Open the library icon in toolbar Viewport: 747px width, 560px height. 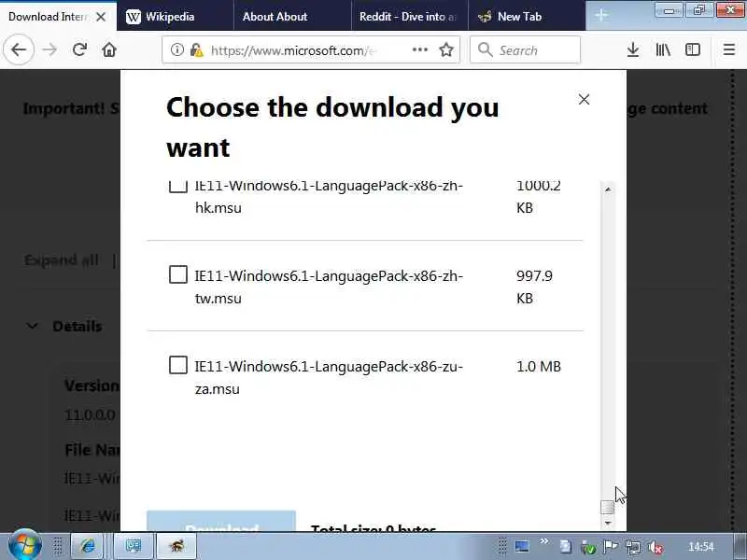(x=663, y=49)
